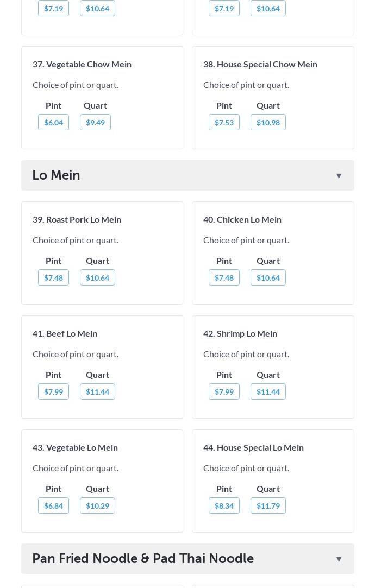
Task: Add Roast Pork Lo Mein quart $10.64
Action: tap(97, 277)
